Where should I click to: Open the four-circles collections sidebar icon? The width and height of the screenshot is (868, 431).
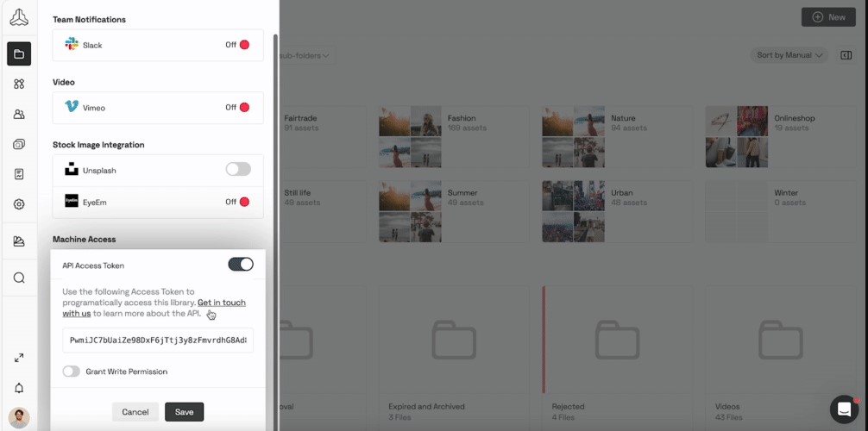19,84
